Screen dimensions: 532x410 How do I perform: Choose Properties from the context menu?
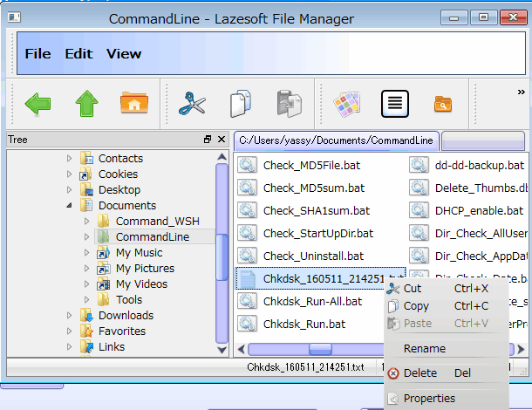(x=446, y=398)
